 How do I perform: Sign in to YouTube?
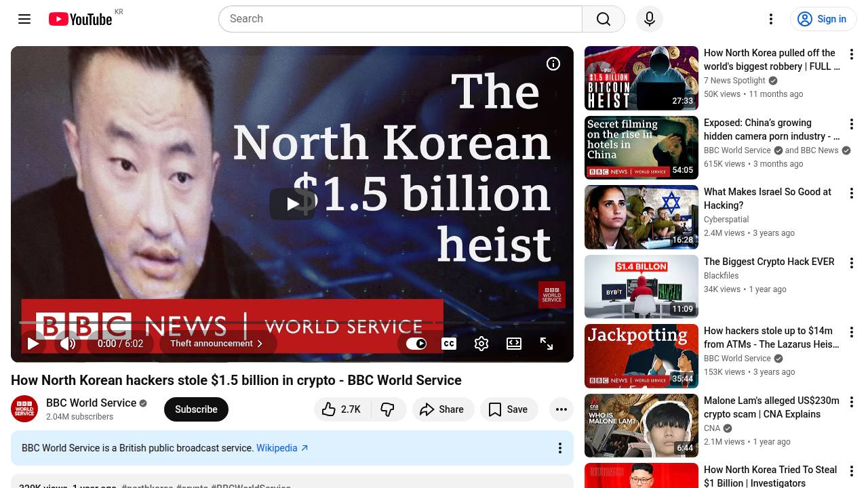pos(823,19)
